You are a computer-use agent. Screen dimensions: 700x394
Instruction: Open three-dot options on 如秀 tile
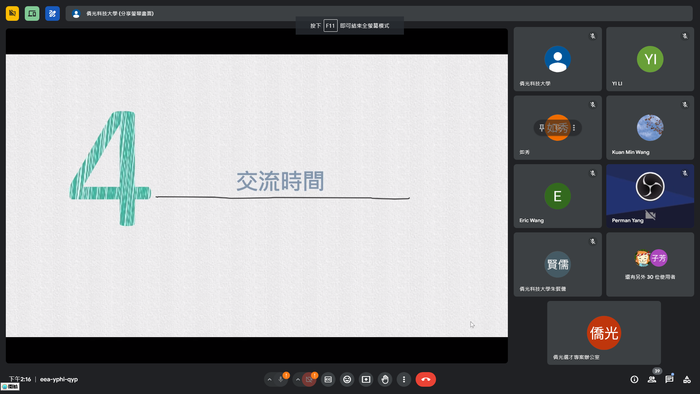tap(574, 128)
